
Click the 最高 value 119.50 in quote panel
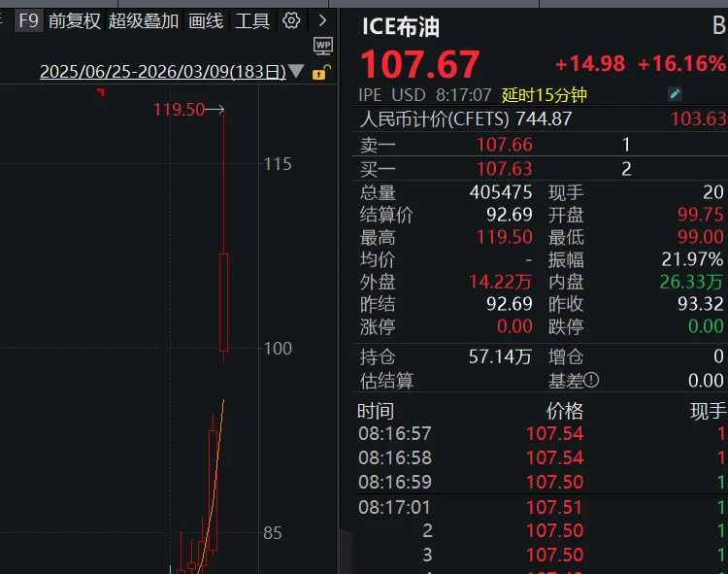[504, 237]
